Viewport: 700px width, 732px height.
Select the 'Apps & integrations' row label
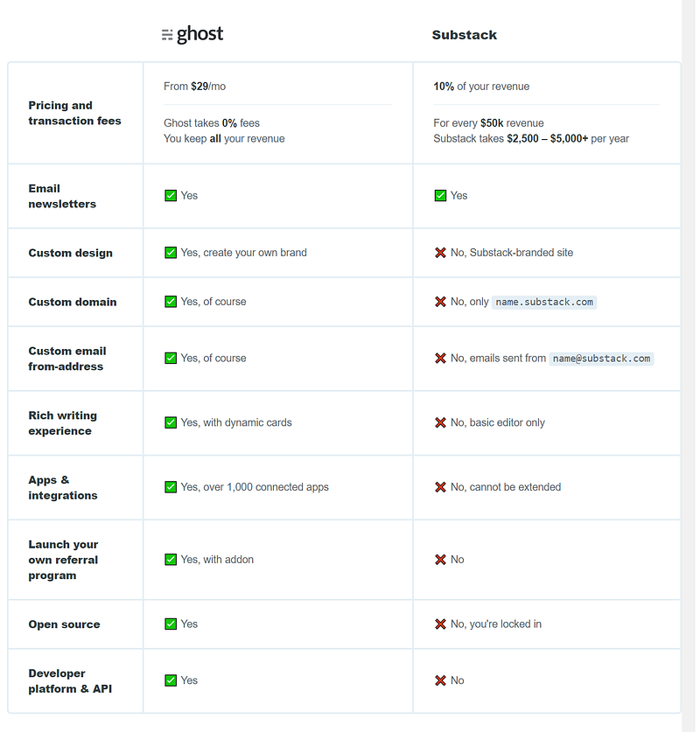coord(63,487)
